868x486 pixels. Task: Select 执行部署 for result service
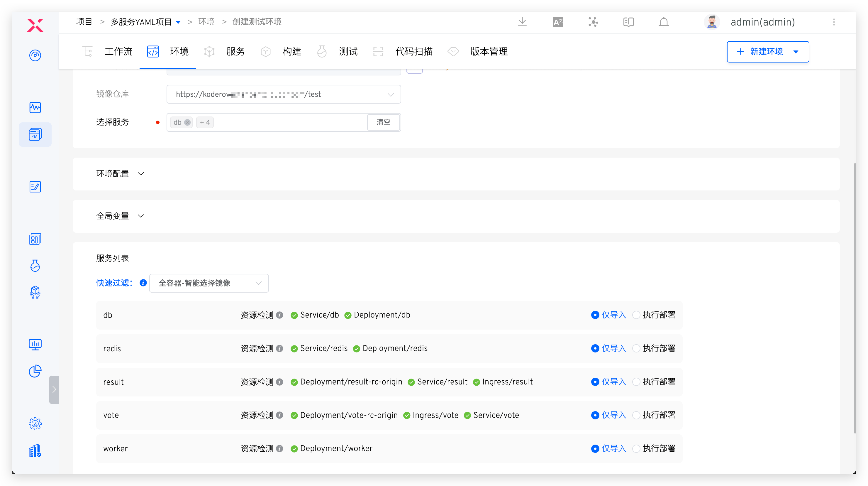point(654,382)
